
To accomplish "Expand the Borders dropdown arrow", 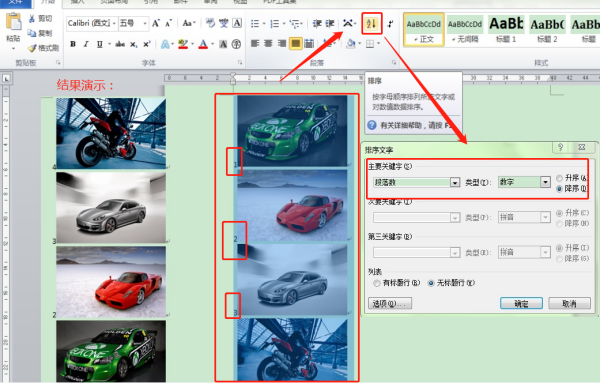I will [x=378, y=44].
